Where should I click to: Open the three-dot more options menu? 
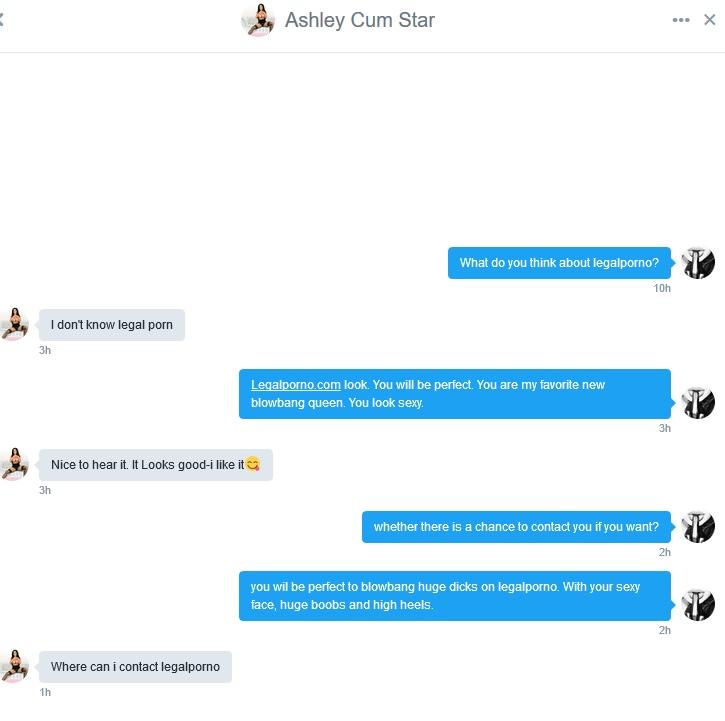(x=681, y=20)
